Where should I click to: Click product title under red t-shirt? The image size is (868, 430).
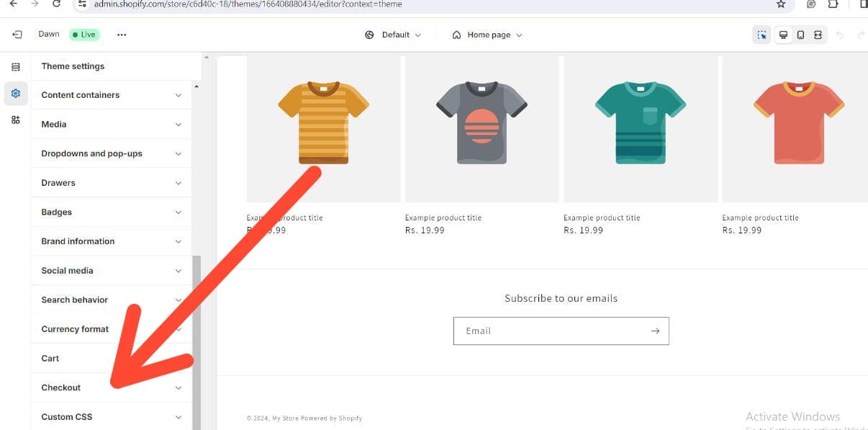click(760, 218)
